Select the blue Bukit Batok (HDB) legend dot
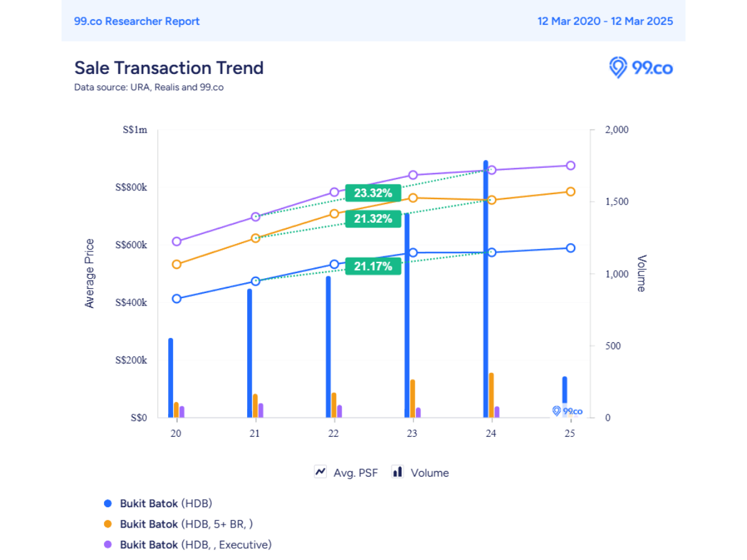The image size is (747, 560). (x=108, y=503)
